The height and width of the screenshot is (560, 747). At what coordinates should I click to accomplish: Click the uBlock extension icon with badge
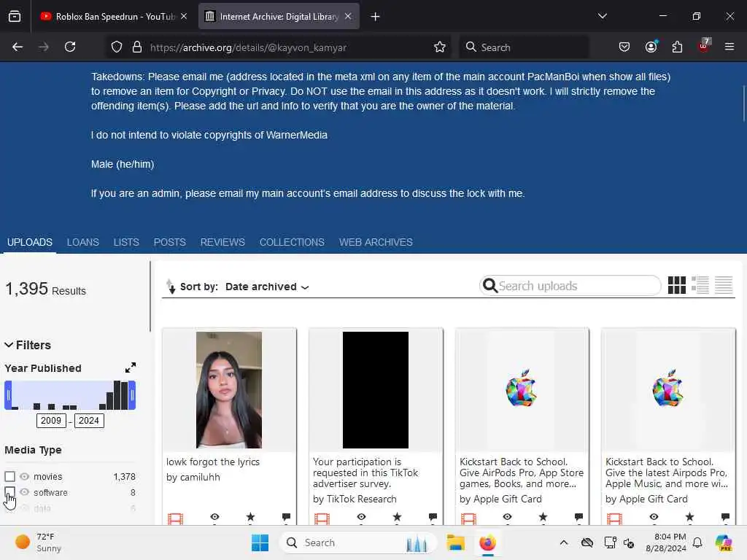[x=704, y=46]
